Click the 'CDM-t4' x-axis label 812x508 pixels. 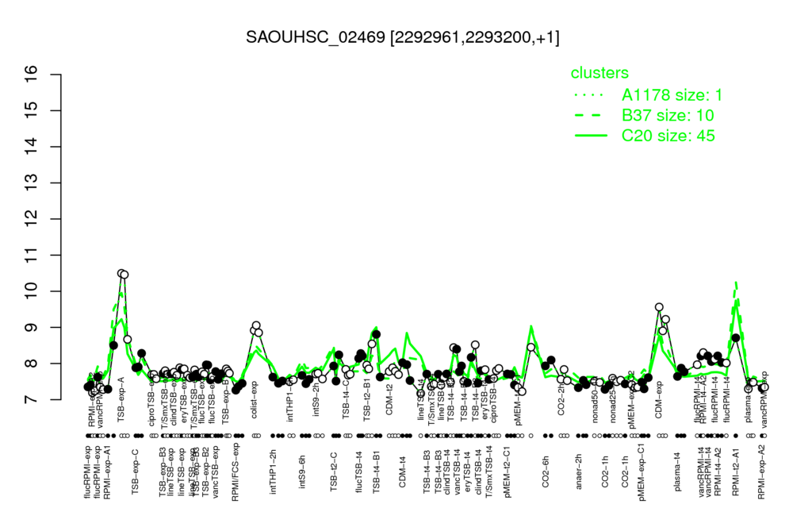pyautogui.click(x=402, y=471)
